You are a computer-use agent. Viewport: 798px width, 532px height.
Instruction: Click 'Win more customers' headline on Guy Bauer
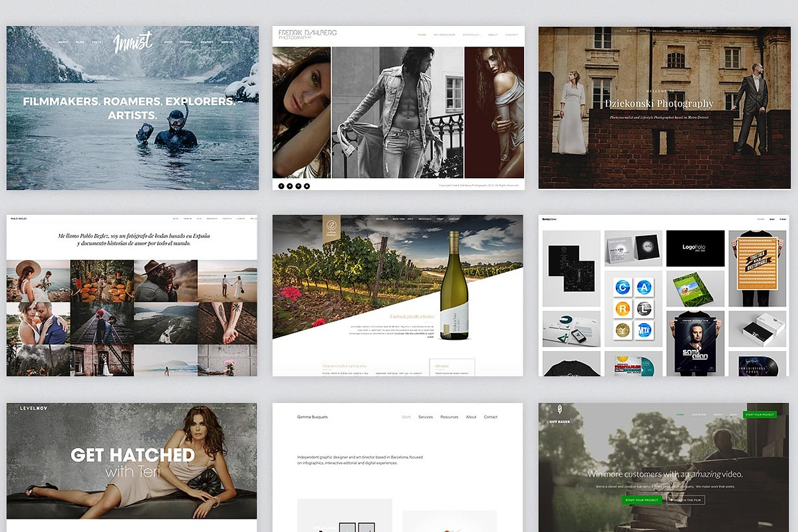pyautogui.click(x=665, y=474)
